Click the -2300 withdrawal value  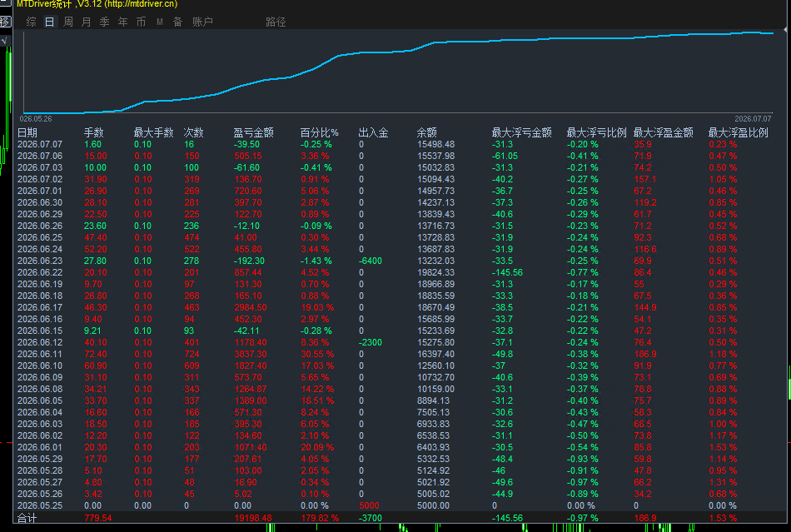tap(371, 342)
